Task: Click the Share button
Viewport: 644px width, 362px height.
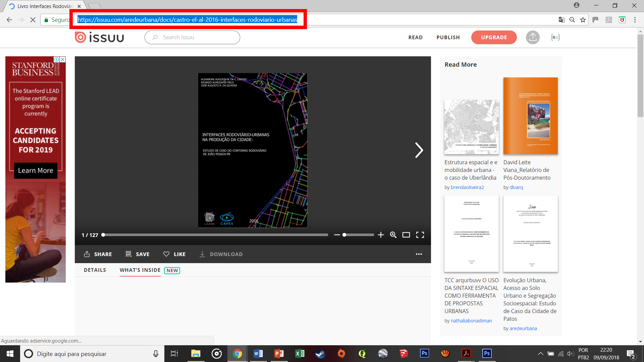Action: [x=98, y=254]
